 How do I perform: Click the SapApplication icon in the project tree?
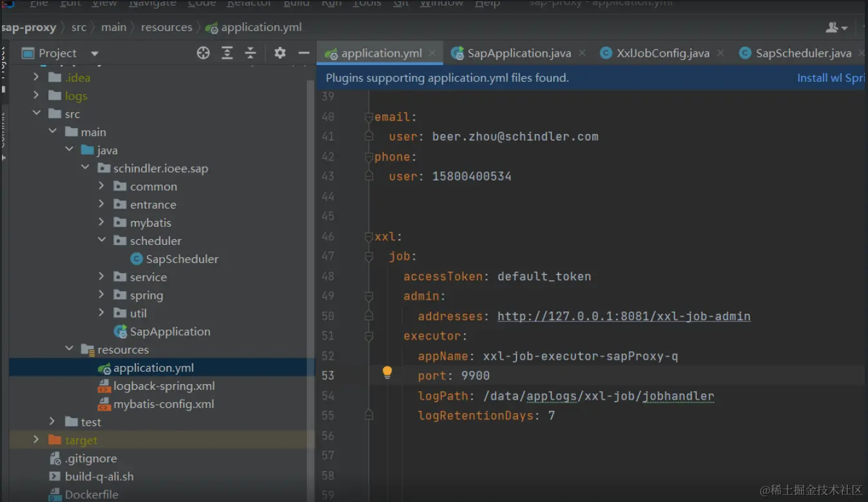[120, 331]
